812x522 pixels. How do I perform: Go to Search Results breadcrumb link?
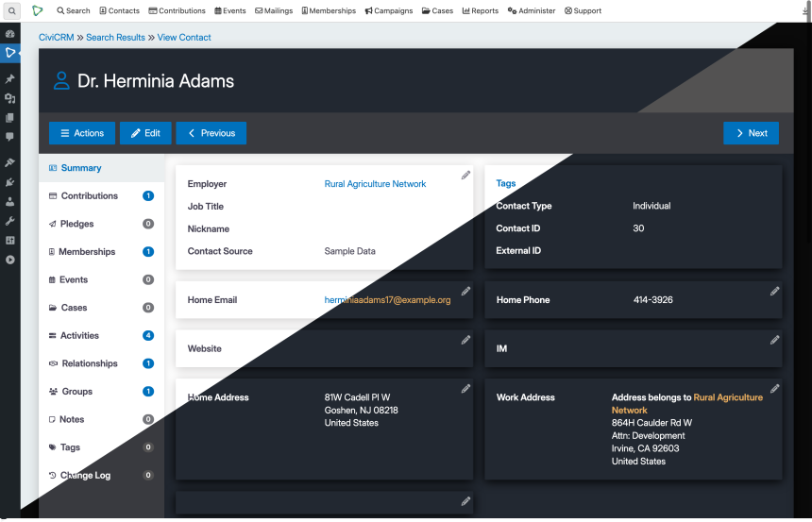(115, 38)
